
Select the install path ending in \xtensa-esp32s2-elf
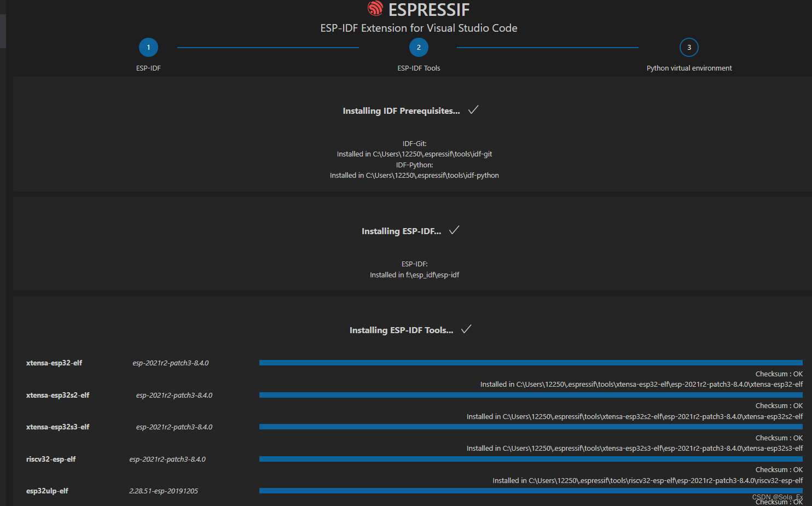[635, 417]
